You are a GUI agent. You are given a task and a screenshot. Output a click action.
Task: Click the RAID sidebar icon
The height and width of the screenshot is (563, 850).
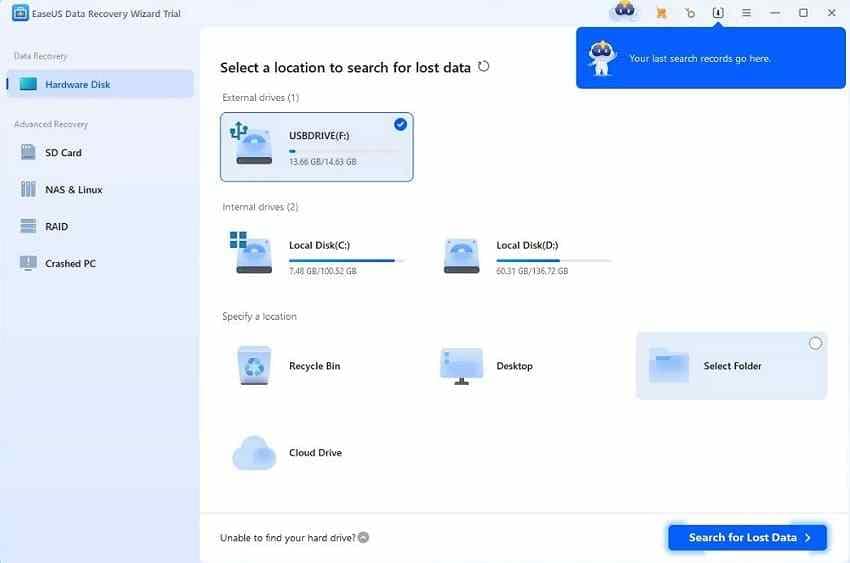[x=28, y=226]
